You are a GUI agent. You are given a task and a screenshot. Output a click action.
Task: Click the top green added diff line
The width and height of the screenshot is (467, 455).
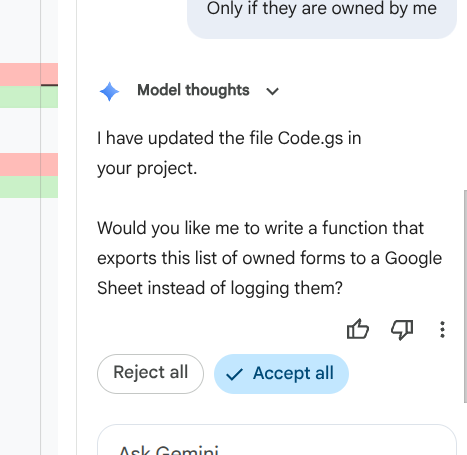[x=29, y=97]
